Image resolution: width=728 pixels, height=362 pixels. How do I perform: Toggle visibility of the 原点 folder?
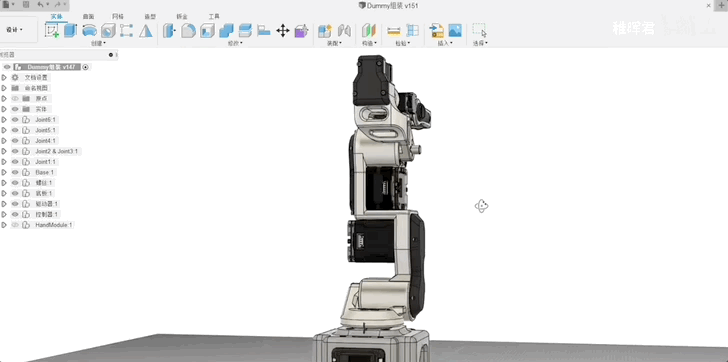[x=15, y=98]
